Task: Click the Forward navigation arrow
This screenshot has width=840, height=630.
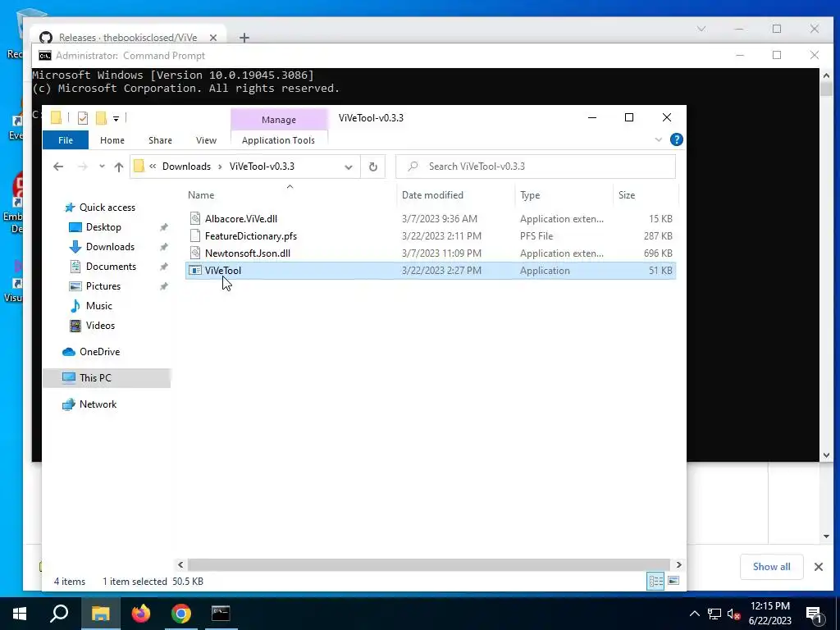Action: (x=83, y=167)
